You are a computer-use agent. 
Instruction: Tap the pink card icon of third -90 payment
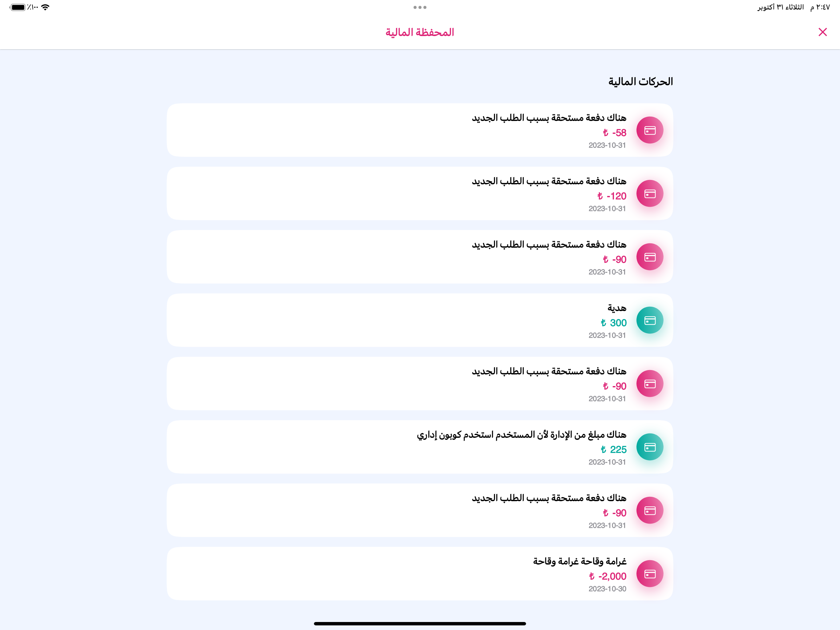click(x=650, y=510)
